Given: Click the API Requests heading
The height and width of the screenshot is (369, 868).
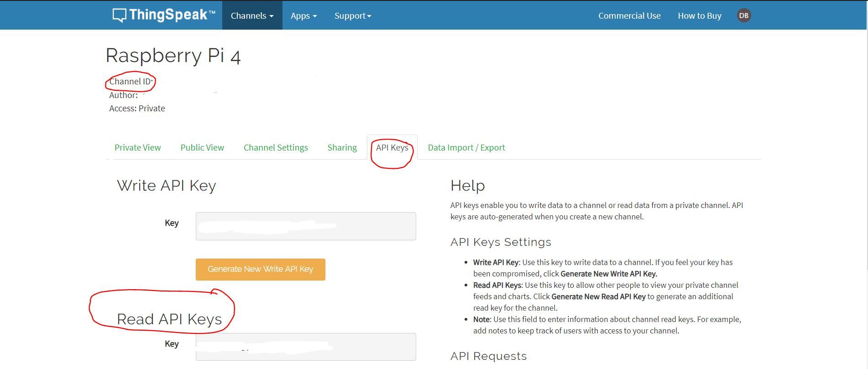Looking at the screenshot, I should (x=488, y=356).
